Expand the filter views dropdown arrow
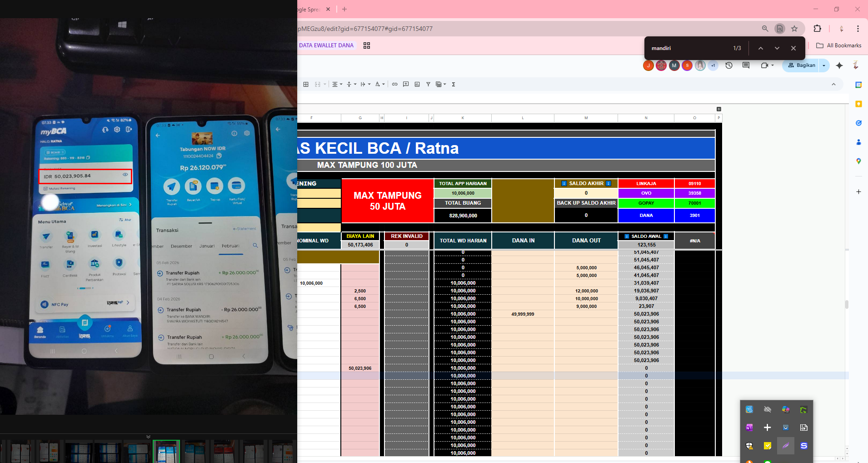Viewport: 868px width, 463px height. (445, 84)
